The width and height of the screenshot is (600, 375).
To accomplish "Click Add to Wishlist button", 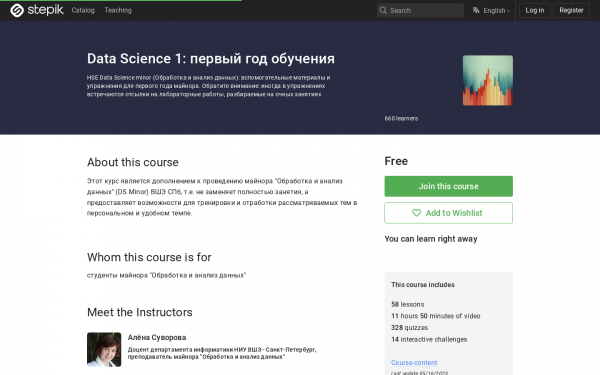I will pos(448,213).
